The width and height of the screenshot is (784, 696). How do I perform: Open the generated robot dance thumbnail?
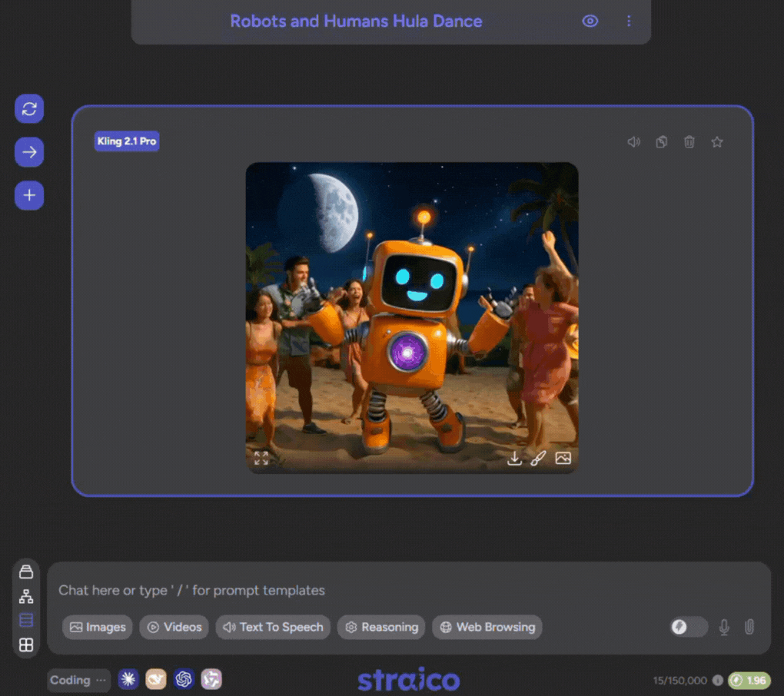[412, 317]
